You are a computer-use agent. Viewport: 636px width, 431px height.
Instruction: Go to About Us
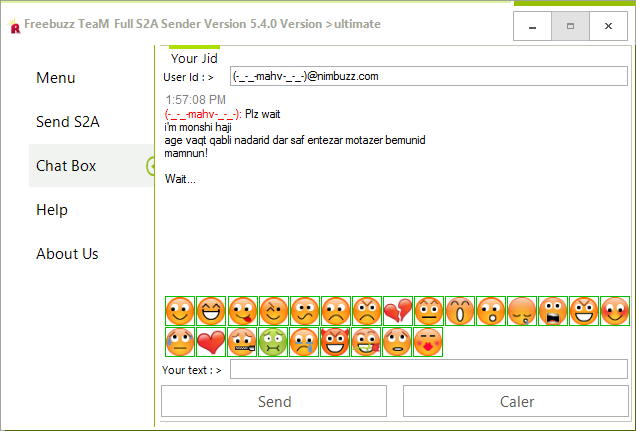(x=67, y=254)
